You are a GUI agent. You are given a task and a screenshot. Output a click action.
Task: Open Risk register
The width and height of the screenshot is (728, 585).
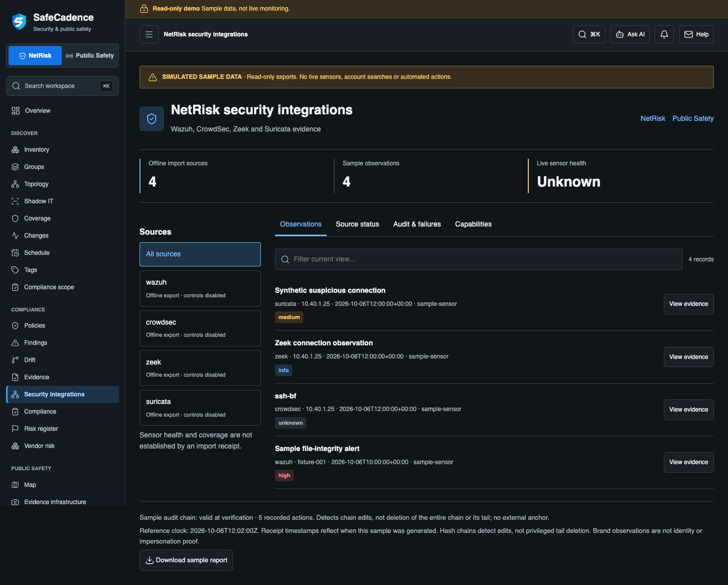63,429
